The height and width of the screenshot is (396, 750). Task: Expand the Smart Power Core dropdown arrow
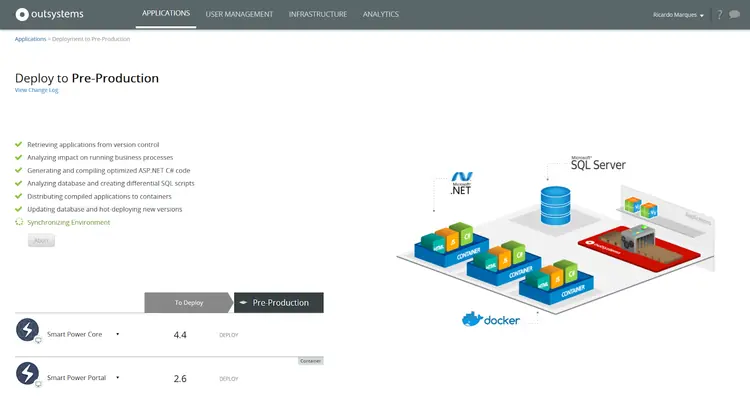(118, 334)
